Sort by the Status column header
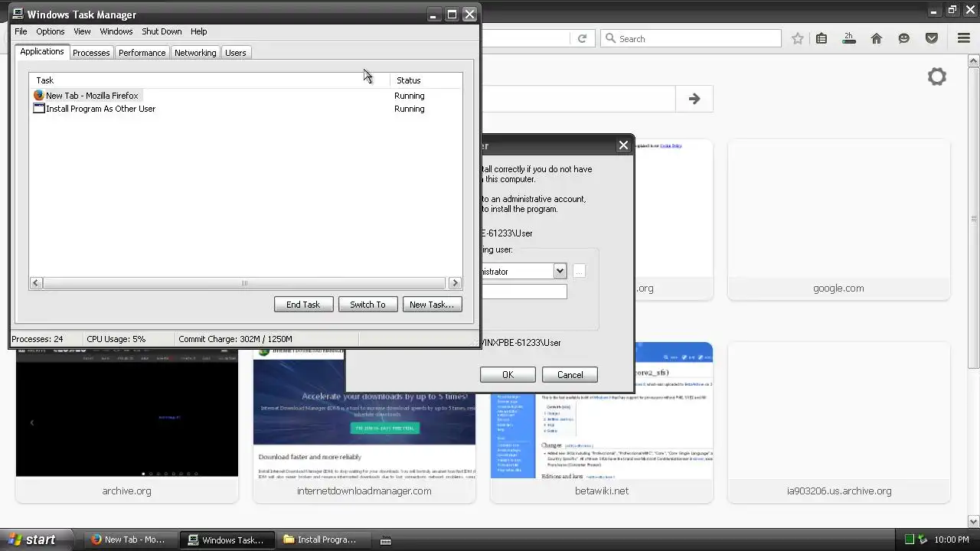Viewport: 980px width, 551px height. click(426, 80)
